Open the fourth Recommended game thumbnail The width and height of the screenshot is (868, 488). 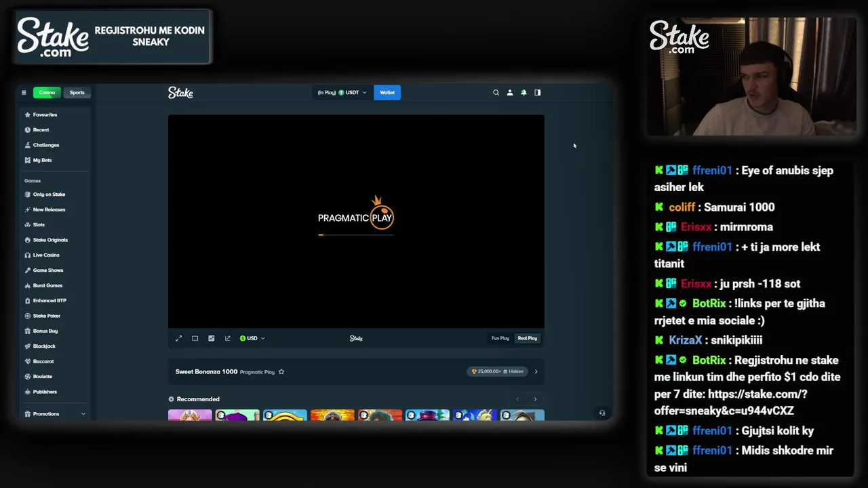tap(332, 415)
